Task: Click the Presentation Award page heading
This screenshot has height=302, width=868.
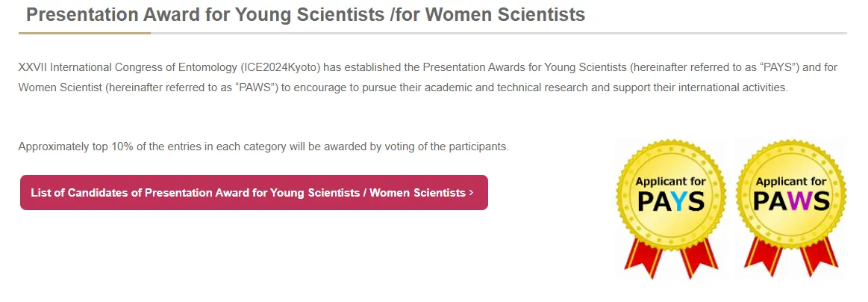Action: (x=305, y=14)
